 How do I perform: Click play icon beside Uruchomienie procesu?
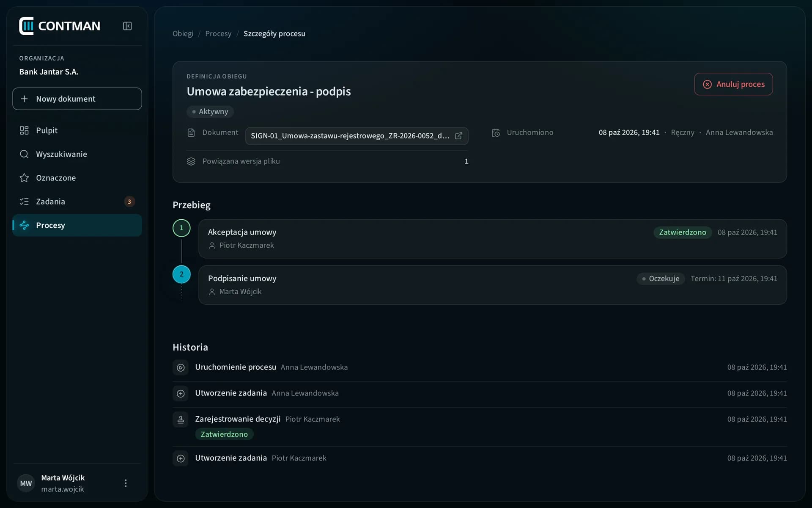click(x=181, y=367)
